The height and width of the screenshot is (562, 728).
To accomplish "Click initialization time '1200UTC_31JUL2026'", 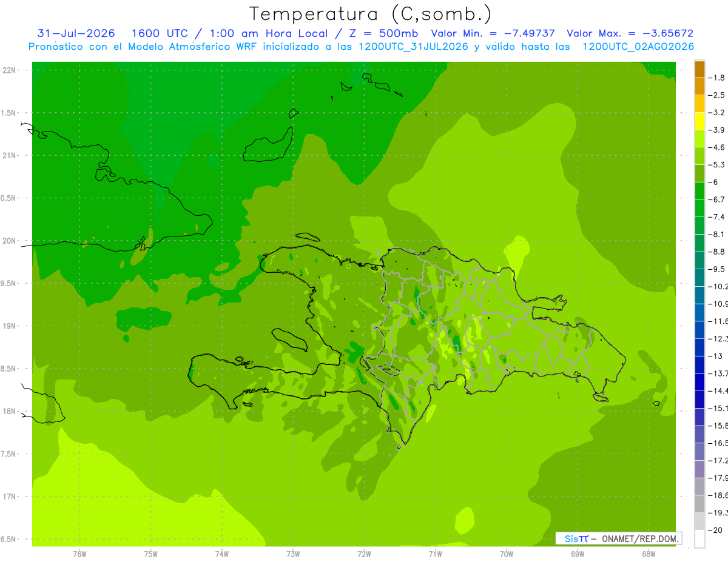I will click(413, 47).
